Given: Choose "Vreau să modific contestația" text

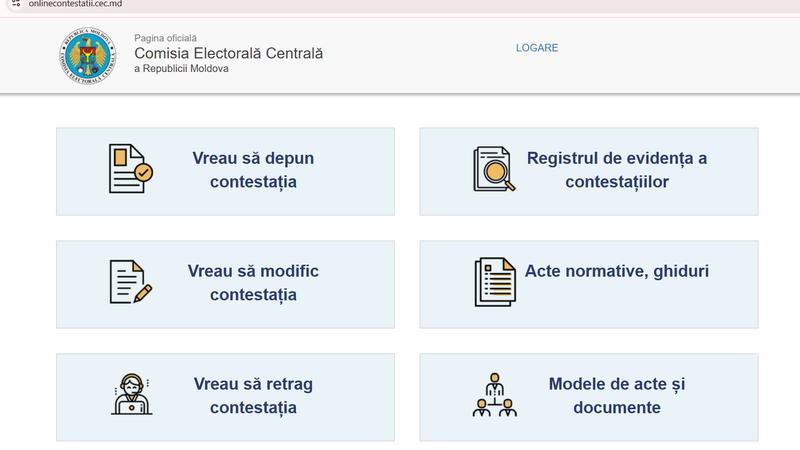Looking at the screenshot, I should (253, 283).
